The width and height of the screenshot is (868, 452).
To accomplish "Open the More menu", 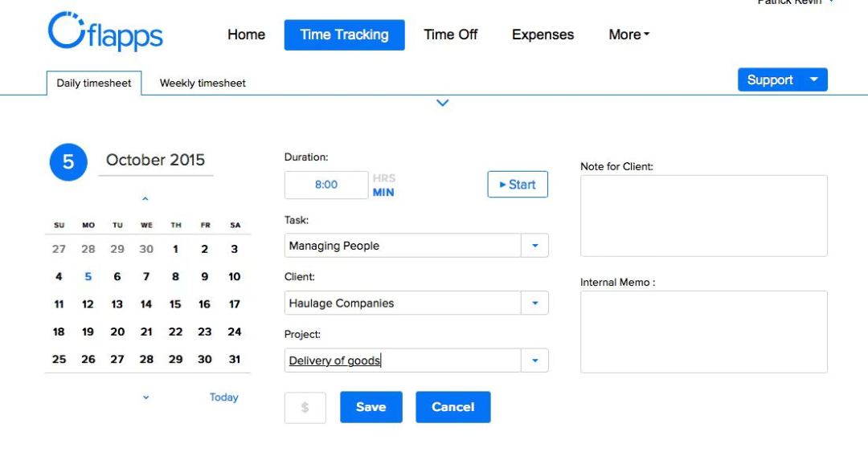I will pos(628,35).
